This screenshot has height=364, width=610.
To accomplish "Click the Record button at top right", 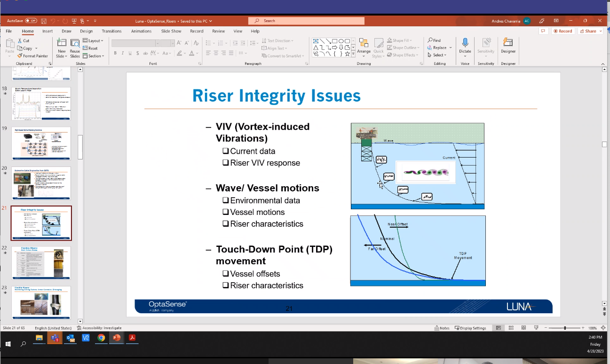I will (x=563, y=31).
